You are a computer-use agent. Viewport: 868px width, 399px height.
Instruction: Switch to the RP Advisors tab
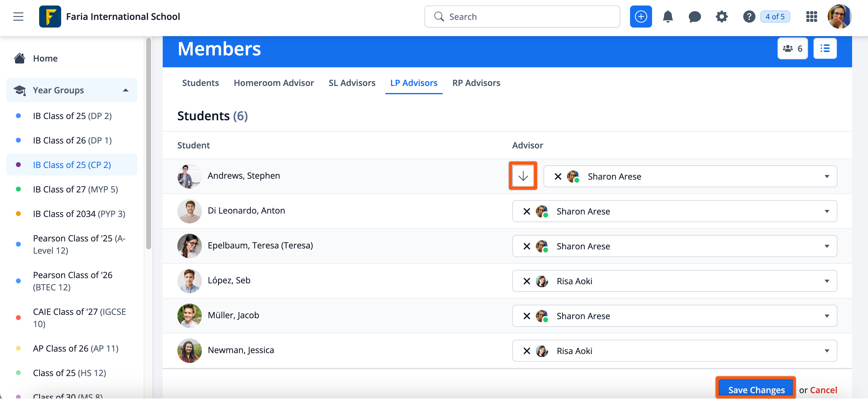[x=476, y=83]
